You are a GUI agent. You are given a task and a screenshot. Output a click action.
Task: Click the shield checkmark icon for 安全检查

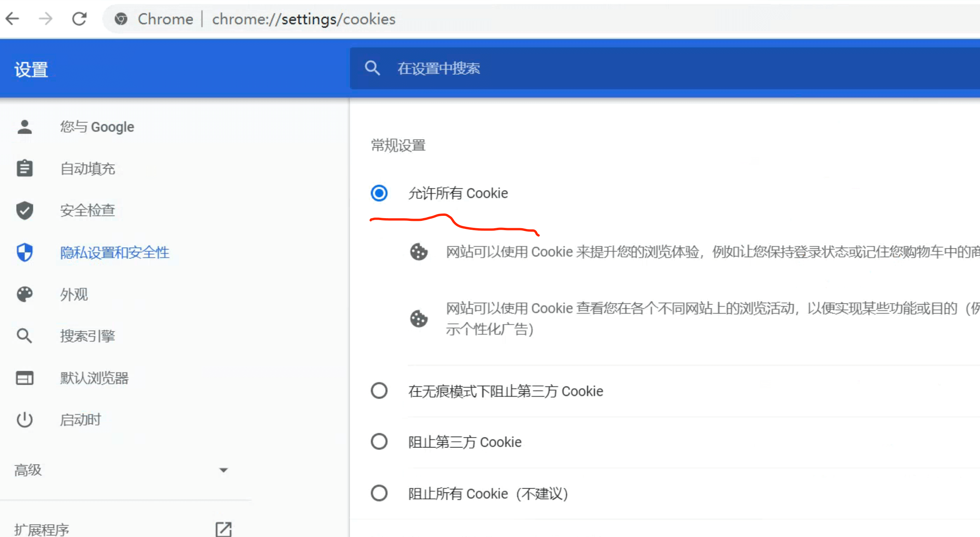25,210
